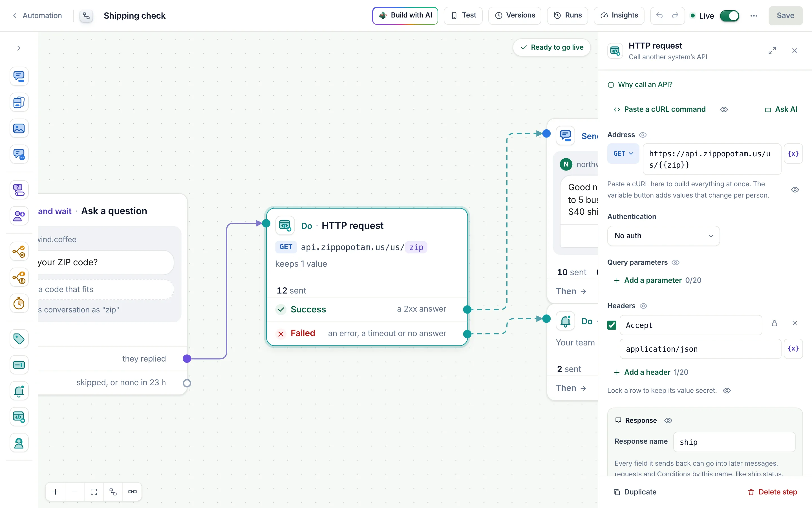812x508 pixels.
Task: Open the Insights tab
Action: pyautogui.click(x=619, y=16)
